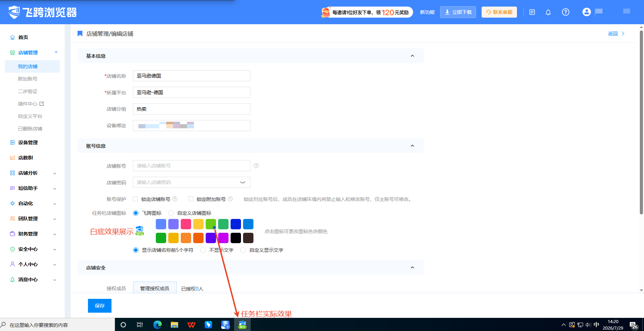Screen dimensions: 644x331
Task: Open 我的店铺 in sidebar
Action: pyautogui.click(x=32, y=66)
